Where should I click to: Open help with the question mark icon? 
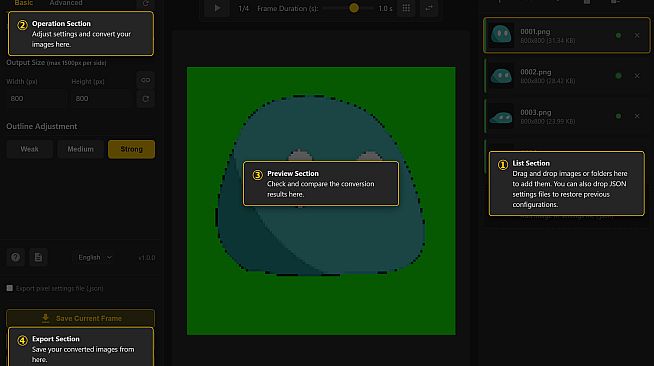click(15, 257)
